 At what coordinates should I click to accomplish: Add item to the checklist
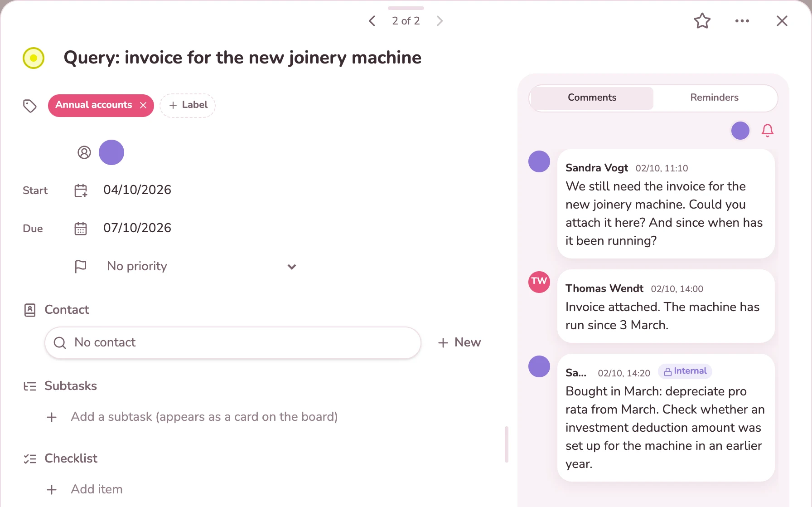tap(97, 489)
